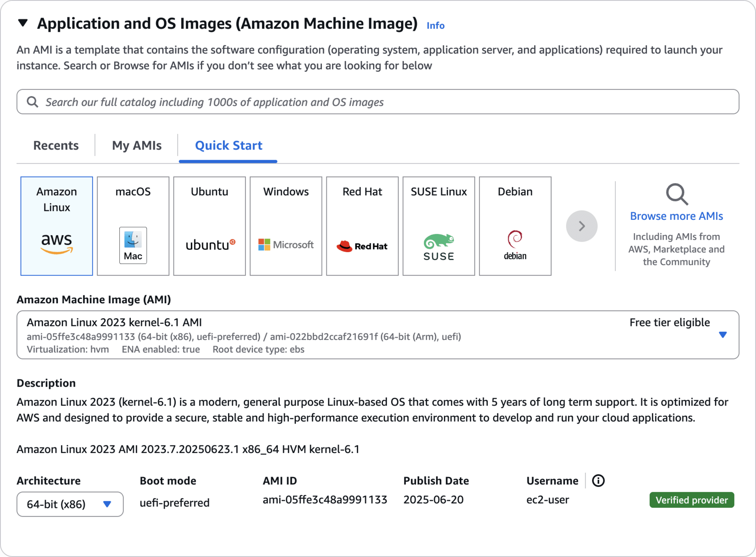Choose the Windows Microsoft tile
This screenshot has height=557, width=756.
pos(286,226)
